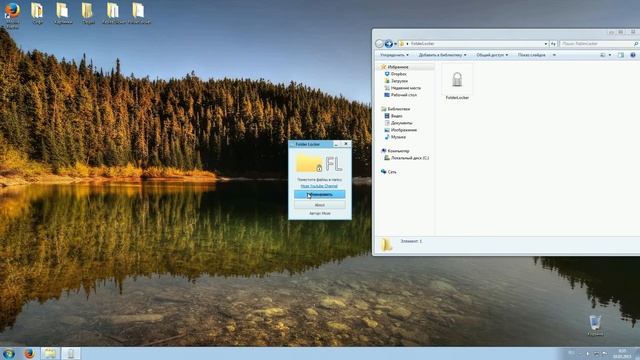Viewport: 640px width, 360px height.
Task: Open Загрузки in Explorer sidebar
Action: pos(399,81)
